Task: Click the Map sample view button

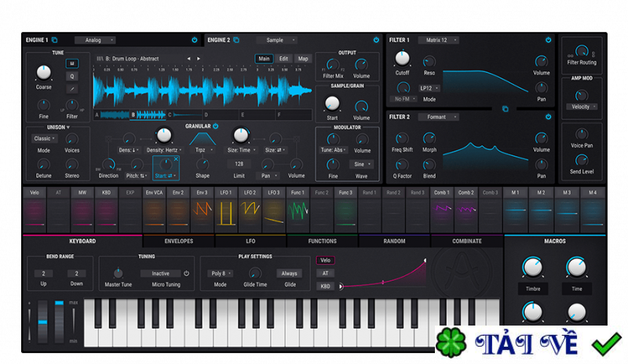Action: [x=303, y=59]
